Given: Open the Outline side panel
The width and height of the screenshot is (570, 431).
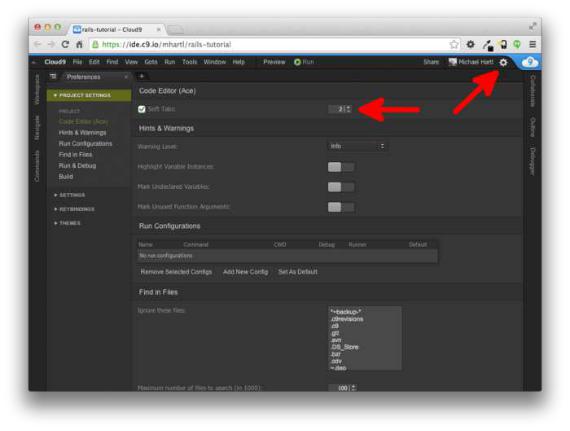Looking at the screenshot, I should 533,127.
